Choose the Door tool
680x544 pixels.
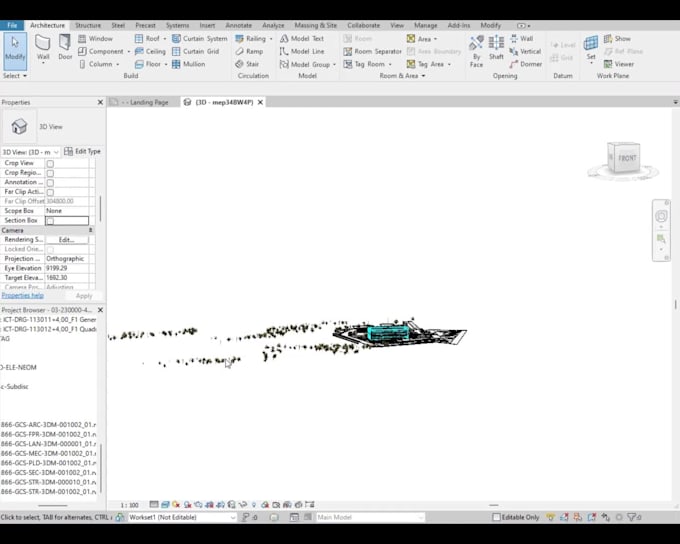65,48
